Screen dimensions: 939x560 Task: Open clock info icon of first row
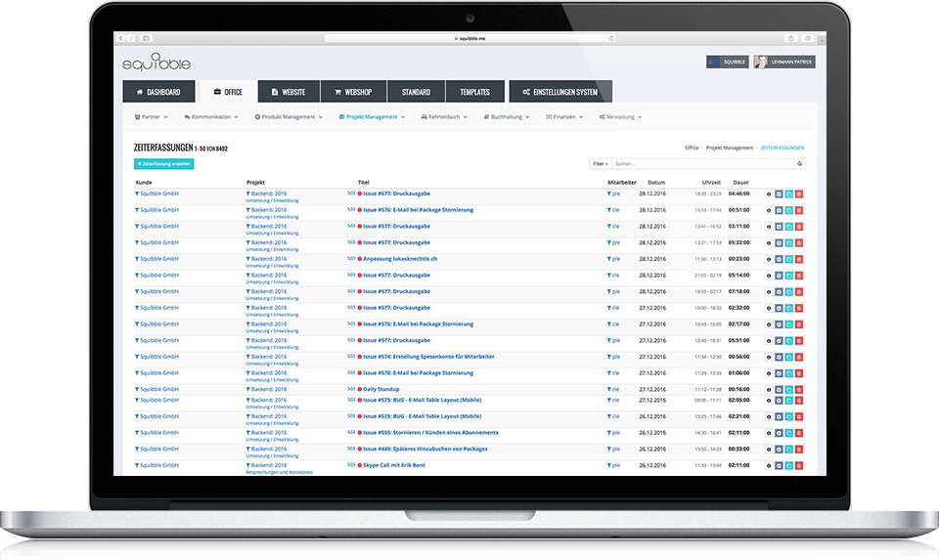click(x=768, y=194)
